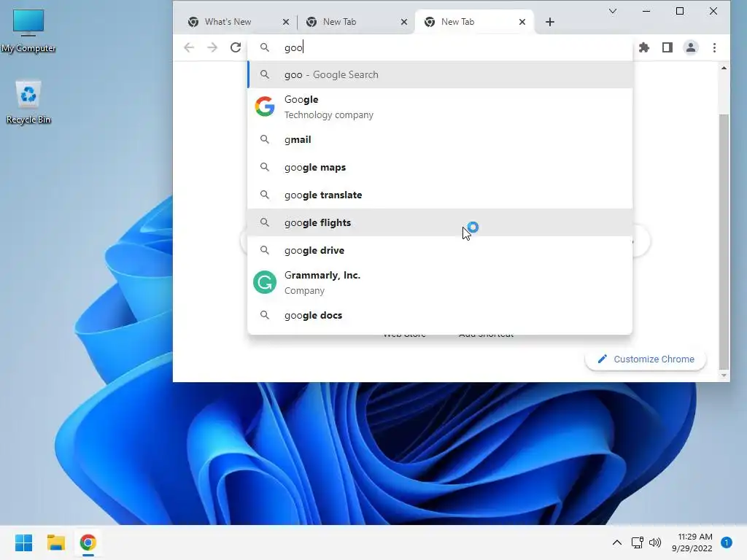
Task: Select the google translate suggestion
Action: [x=440, y=195]
